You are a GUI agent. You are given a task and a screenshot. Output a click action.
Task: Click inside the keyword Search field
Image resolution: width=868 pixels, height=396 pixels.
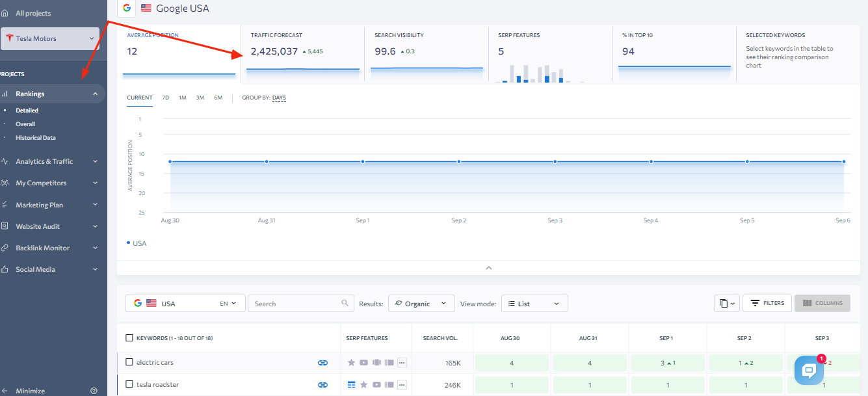(296, 303)
